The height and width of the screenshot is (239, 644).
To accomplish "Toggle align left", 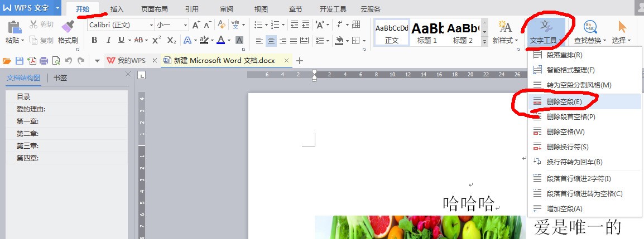I will 259,40.
